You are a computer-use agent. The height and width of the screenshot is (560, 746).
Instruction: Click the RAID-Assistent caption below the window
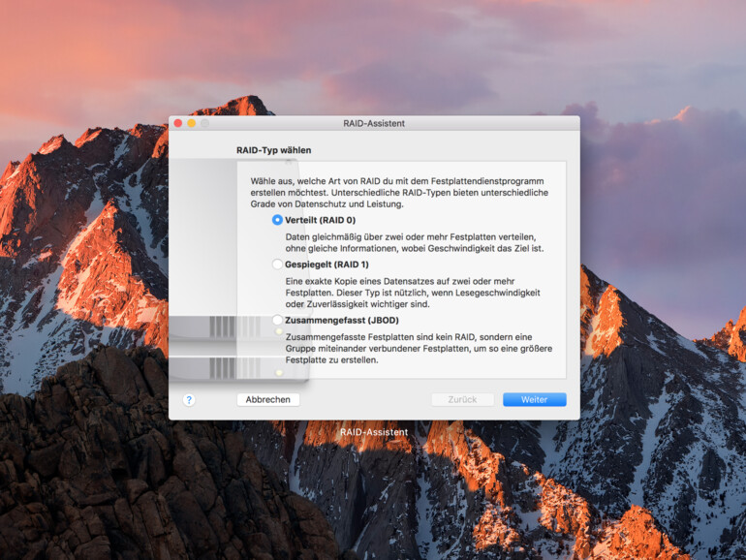click(x=374, y=432)
